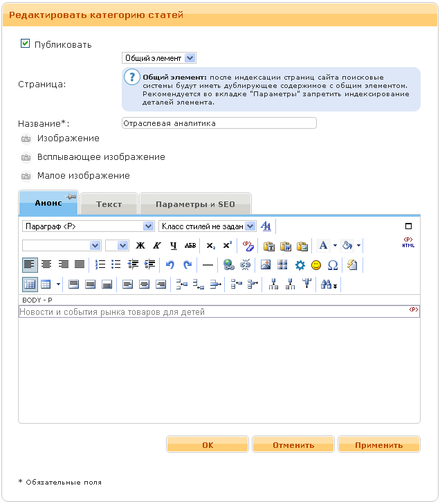Click the insert hyperlink globe icon
The height and width of the screenshot is (504, 440).
click(229, 264)
